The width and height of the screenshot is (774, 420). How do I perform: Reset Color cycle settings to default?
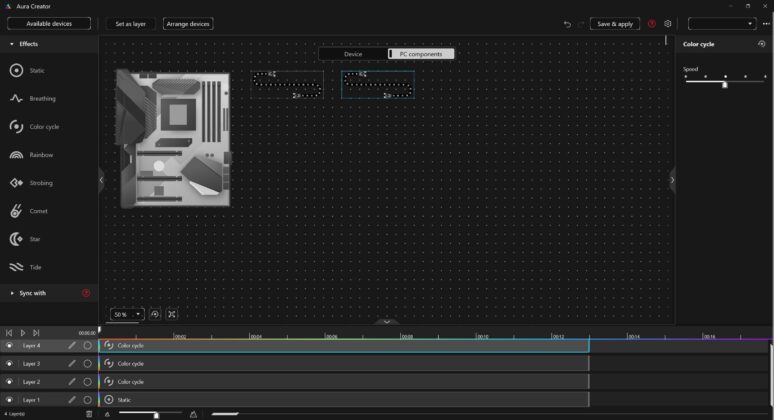[761, 44]
